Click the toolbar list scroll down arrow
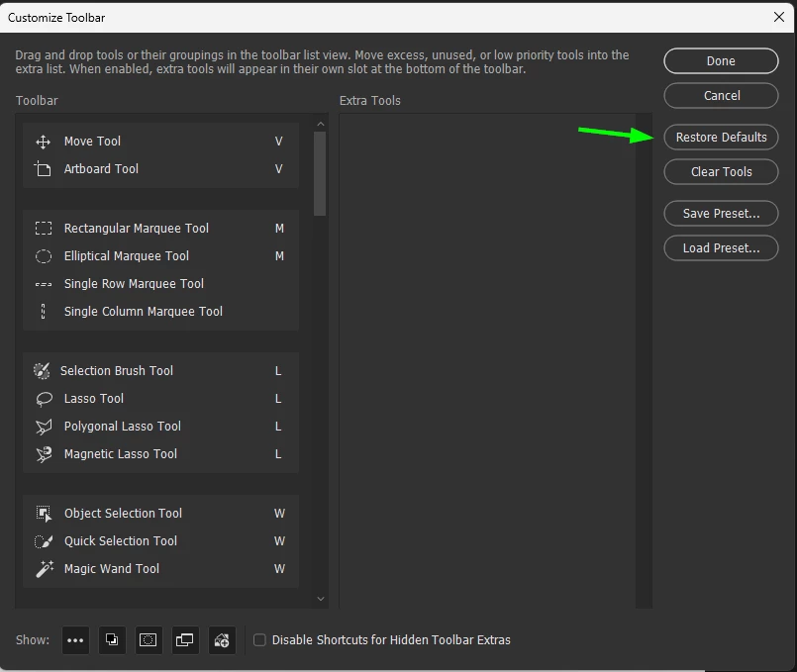Image resolution: width=797 pixels, height=672 pixels. (x=320, y=599)
